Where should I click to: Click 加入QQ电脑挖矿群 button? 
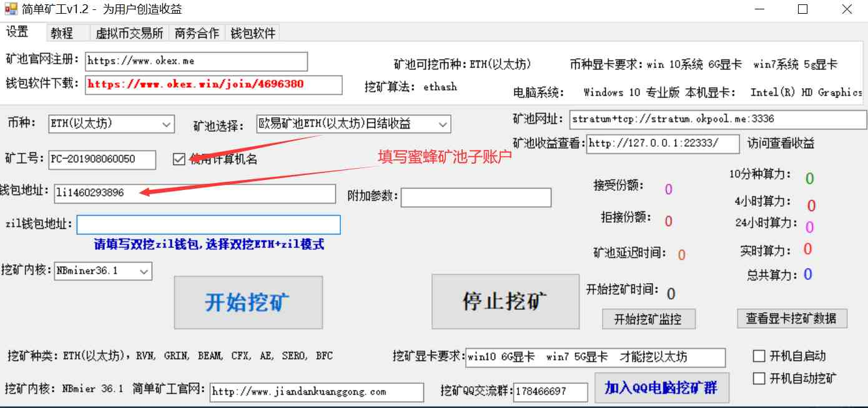click(x=661, y=388)
